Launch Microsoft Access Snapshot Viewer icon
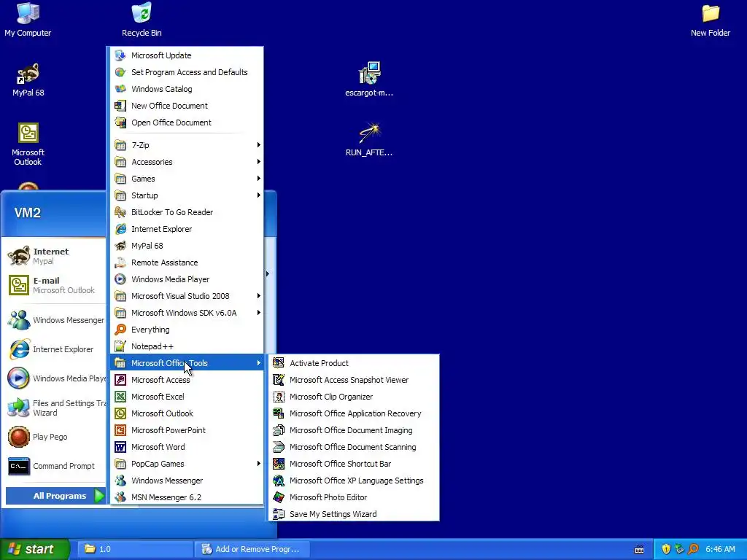 pos(278,379)
